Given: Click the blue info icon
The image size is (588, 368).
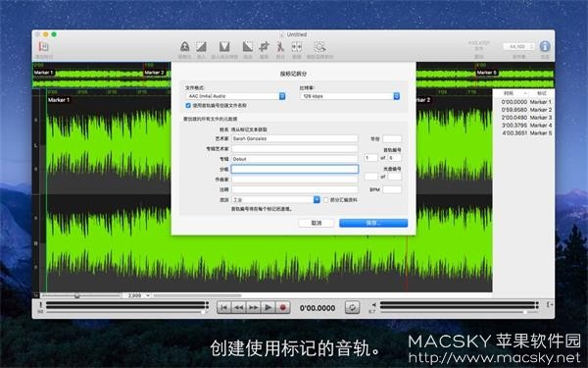Looking at the screenshot, I should (x=545, y=46).
